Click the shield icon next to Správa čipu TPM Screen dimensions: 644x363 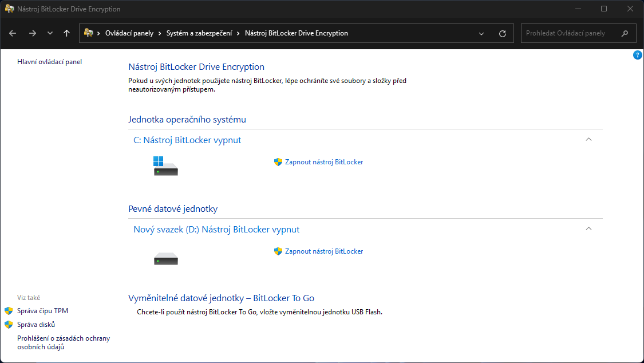click(9, 311)
